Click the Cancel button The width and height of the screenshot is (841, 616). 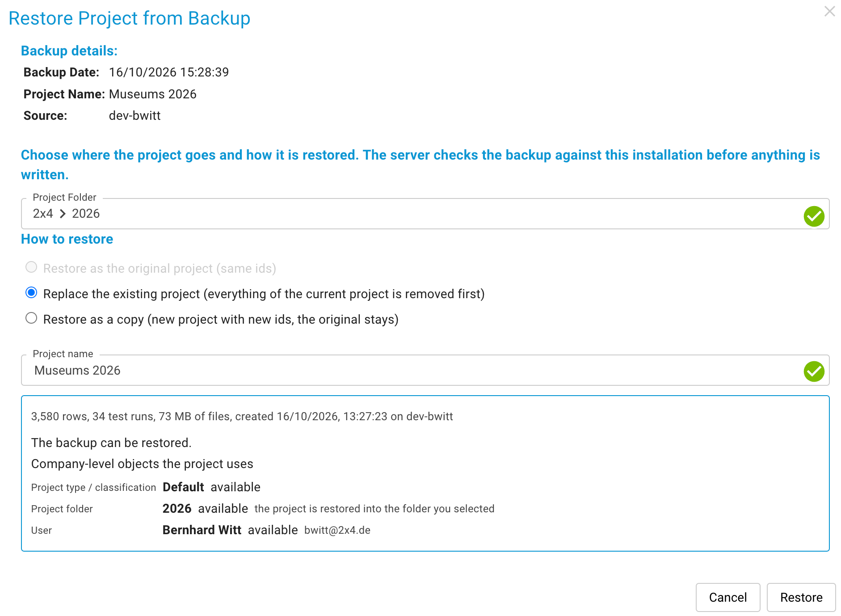point(727,597)
